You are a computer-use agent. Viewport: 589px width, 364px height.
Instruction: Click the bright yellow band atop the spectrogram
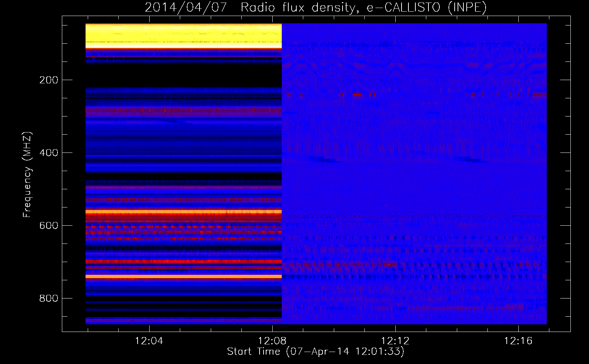pyautogui.click(x=183, y=36)
